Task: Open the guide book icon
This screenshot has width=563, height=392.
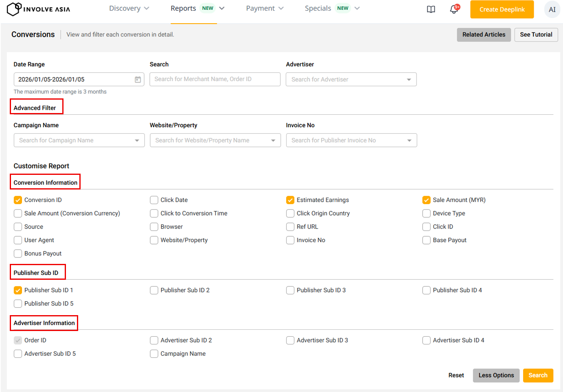Action: 431,9
